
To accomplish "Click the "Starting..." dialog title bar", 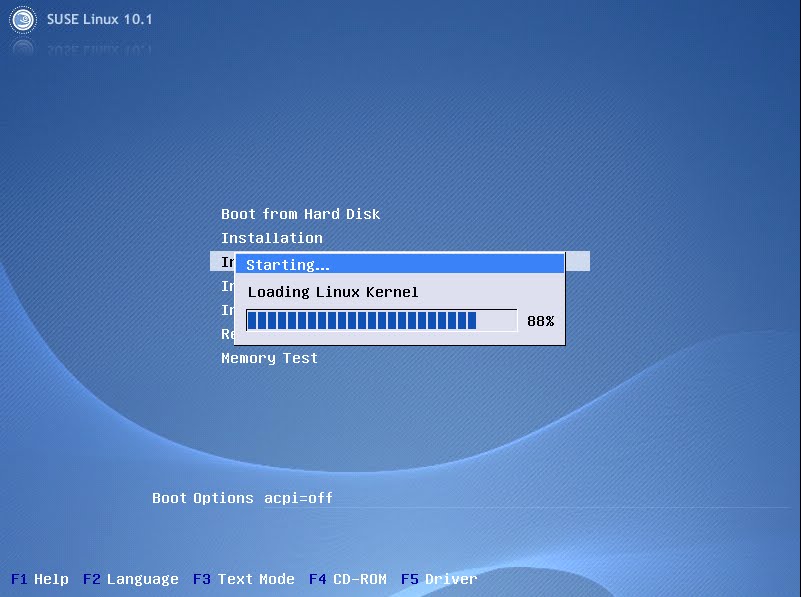I will tap(400, 265).
